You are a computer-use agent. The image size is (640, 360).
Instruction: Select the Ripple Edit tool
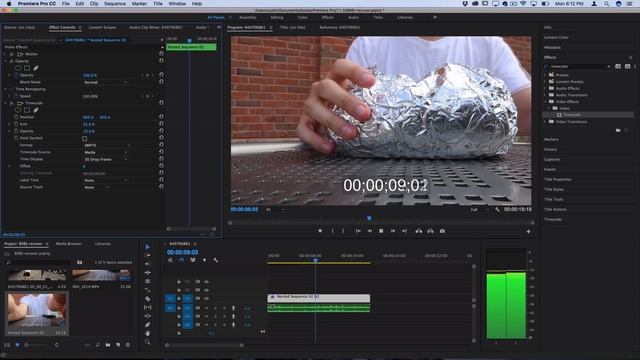pyautogui.click(x=147, y=264)
